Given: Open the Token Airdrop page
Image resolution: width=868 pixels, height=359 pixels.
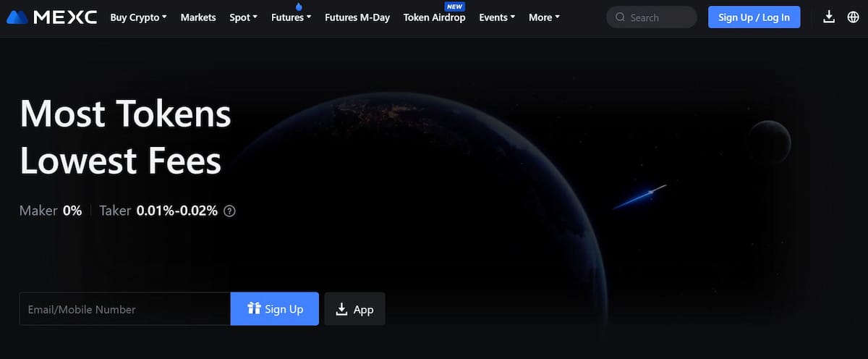Looking at the screenshot, I should tap(434, 17).
